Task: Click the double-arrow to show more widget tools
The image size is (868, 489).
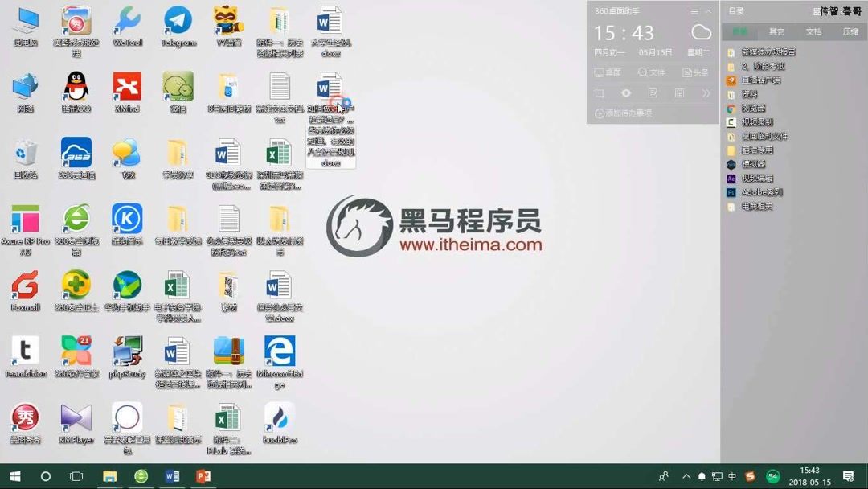Action: coord(708,92)
